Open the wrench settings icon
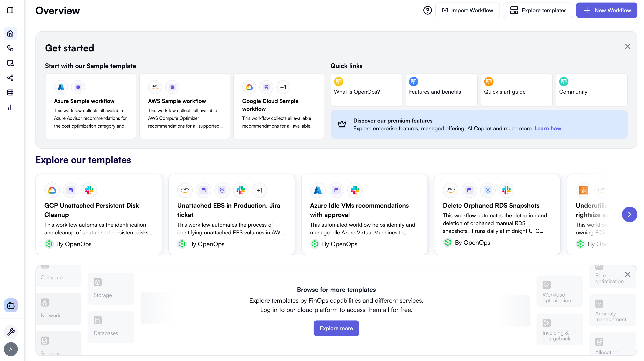This screenshot has height=361, width=644. tap(11, 332)
